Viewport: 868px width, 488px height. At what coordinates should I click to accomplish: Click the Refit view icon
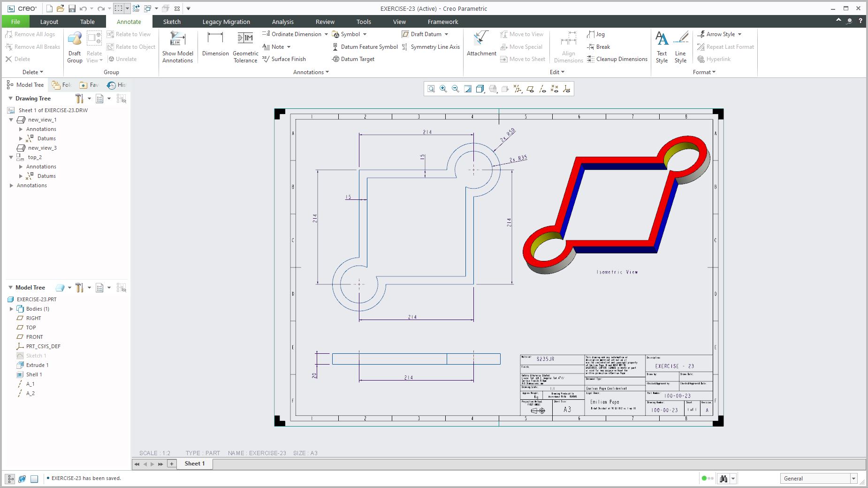pos(431,89)
